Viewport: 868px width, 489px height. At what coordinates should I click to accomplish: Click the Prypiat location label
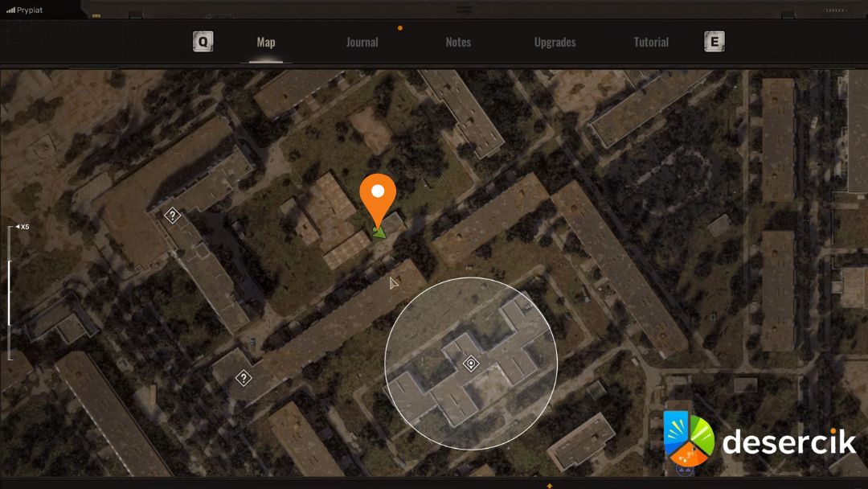coord(30,10)
